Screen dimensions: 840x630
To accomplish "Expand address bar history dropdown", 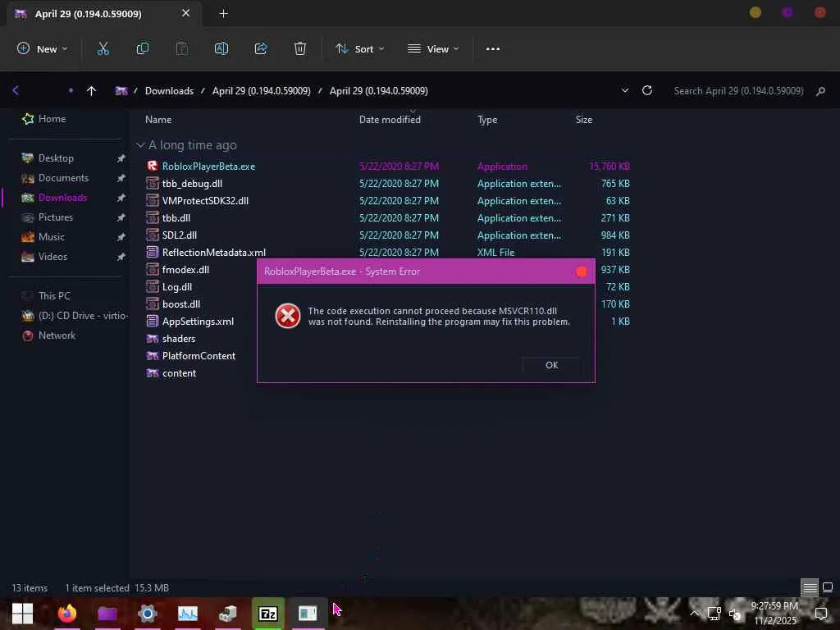I will [624, 90].
